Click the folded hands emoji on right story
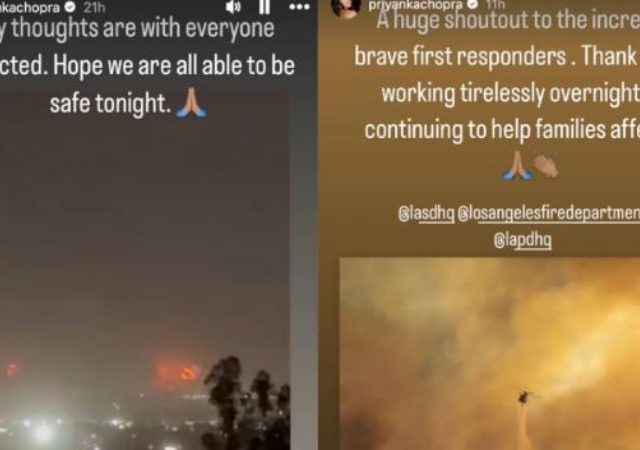The width and height of the screenshot is (640, 450). pos(517,165)
